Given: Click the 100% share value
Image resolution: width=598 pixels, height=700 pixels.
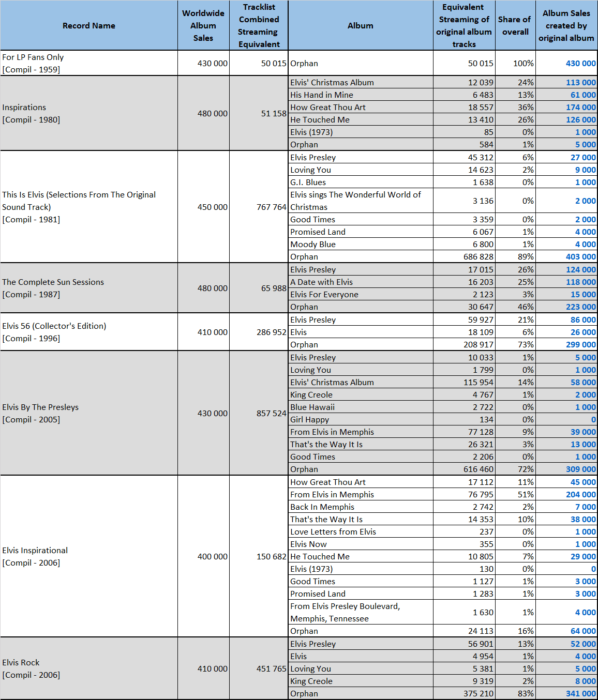Looking at the screenshot, I should (x=515, y=63).
